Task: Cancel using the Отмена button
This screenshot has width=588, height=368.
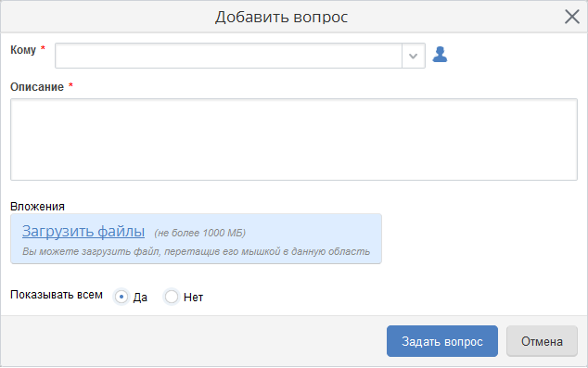Action: [542, 341]
